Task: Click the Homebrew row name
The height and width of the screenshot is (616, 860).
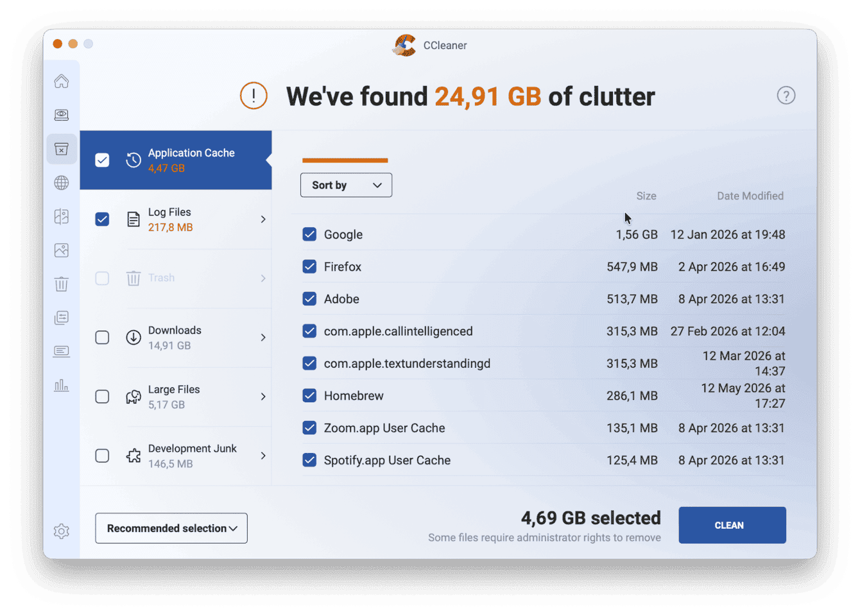Action: pos(354,396)
